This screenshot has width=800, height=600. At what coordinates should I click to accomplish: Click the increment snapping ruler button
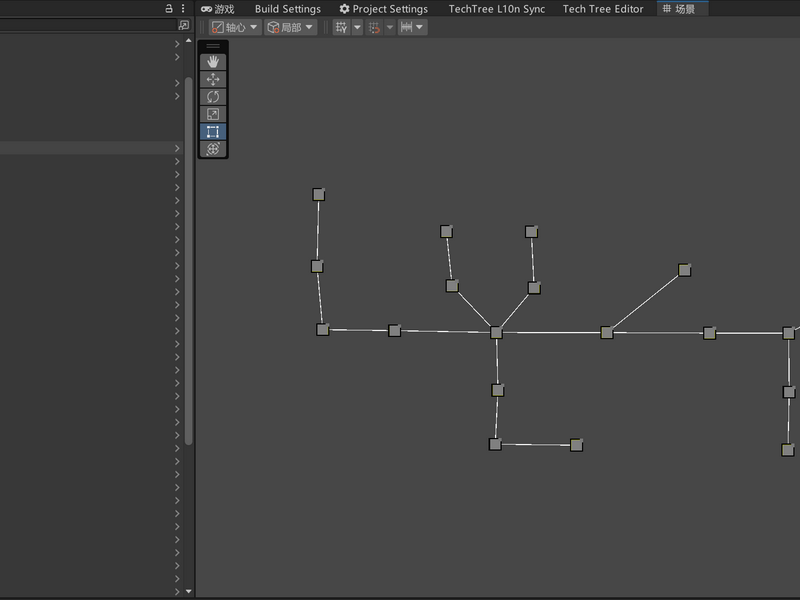point(406,27)
